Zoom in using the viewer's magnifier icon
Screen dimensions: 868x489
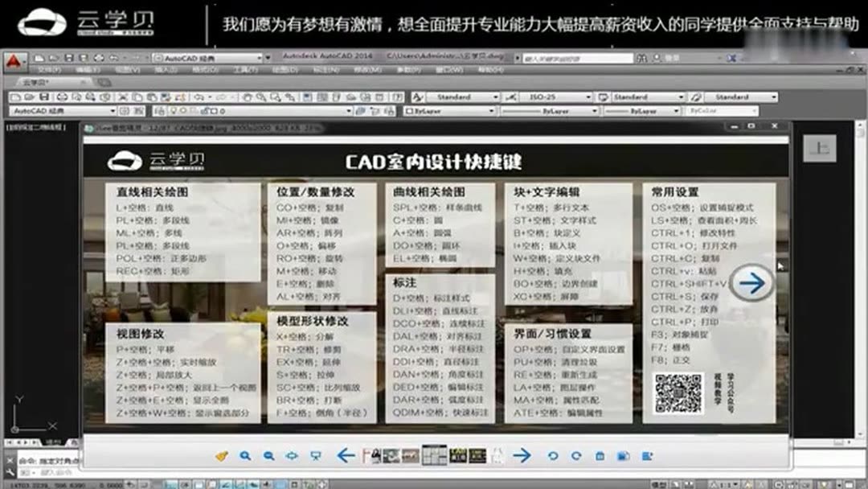244,454
